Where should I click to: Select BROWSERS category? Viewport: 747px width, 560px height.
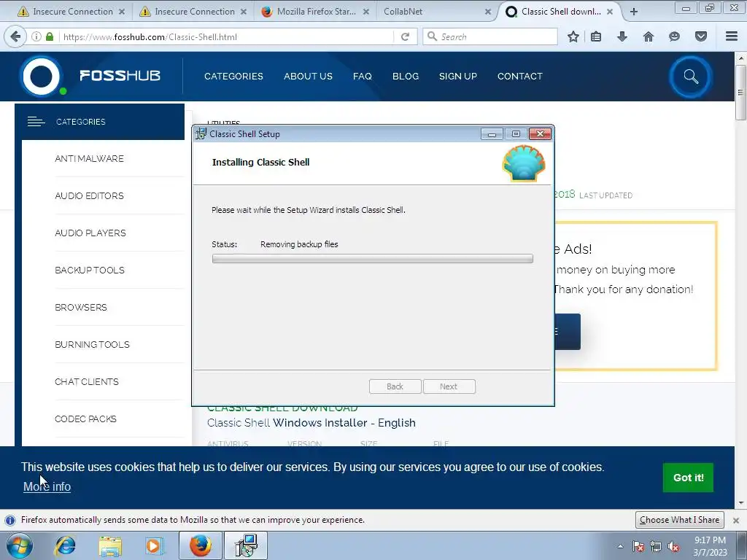(x=80, y=307)
